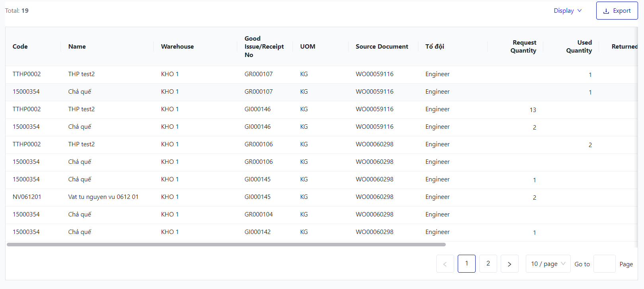Select page 2 in pagination
644x289 pixels.
click(x=488, y=263)
